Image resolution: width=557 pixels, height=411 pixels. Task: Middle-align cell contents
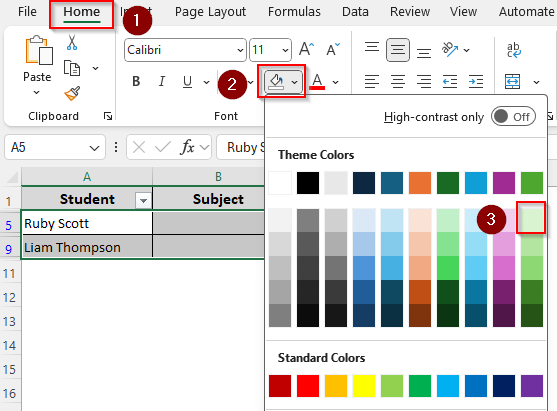tap(398, 50)
